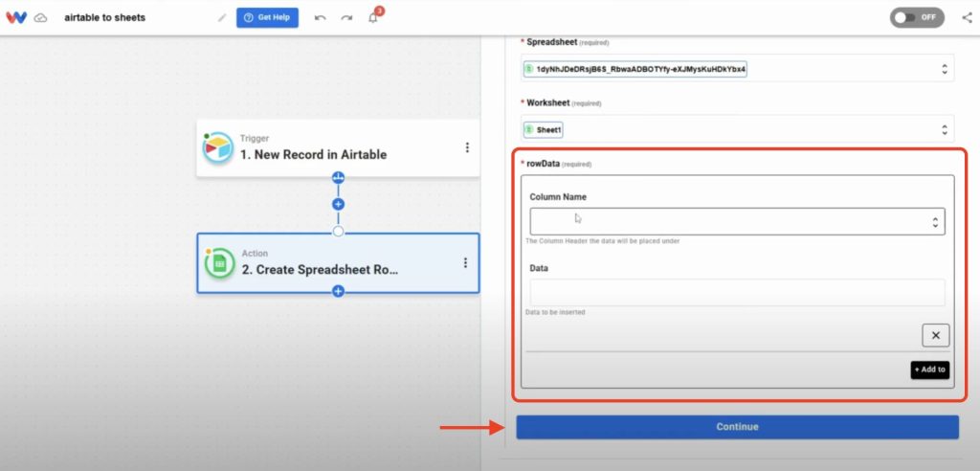
Task: Toggle the workflow OFF switch on
Action: pyautogui.click(x=917, y=17)
